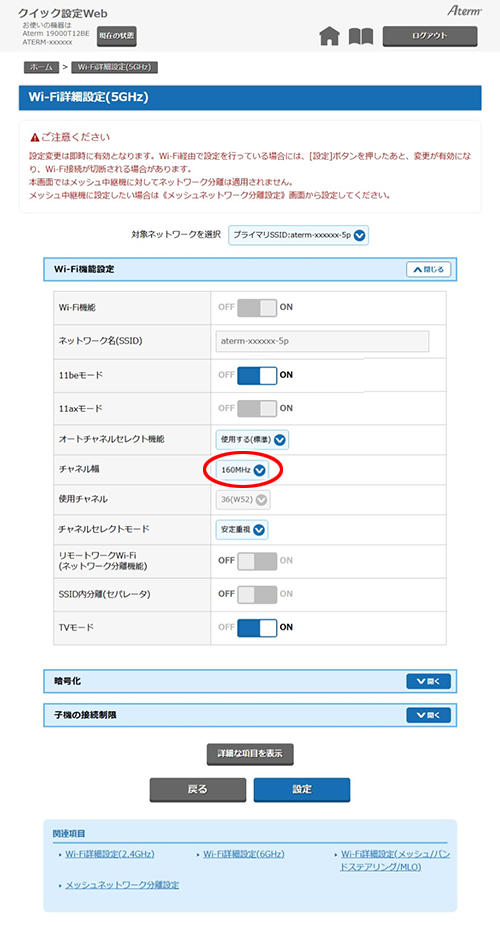This screenshot has width=500, height=925.
Task: Open チャネル幅 160MHz dropdown
Action: (242, 470)
